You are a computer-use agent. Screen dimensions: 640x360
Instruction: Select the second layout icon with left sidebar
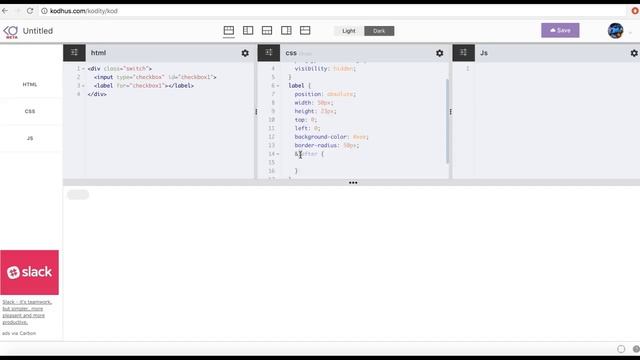tap(248, 31)
